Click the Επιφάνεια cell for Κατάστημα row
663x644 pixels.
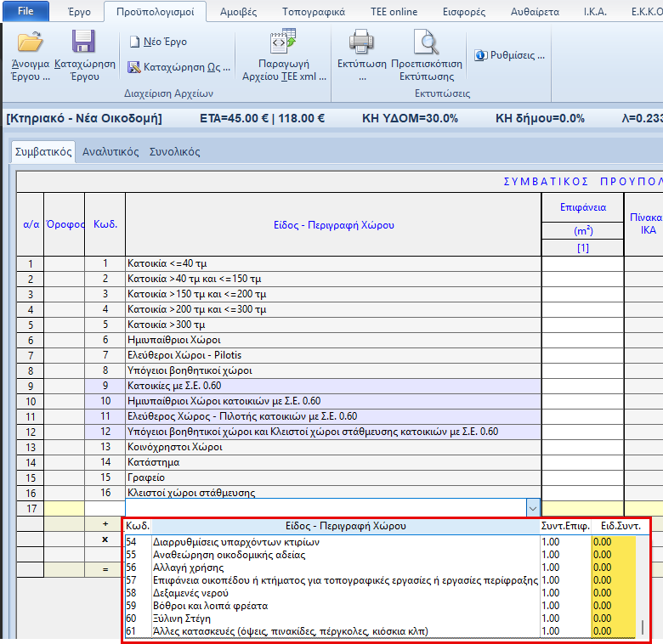coord(582,462)
